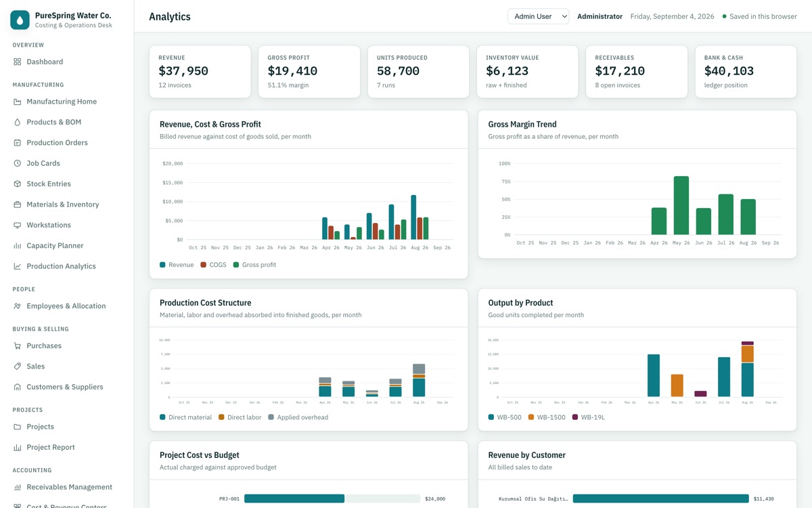Click the Sales tag icon
812x508 pixels.
18,366
